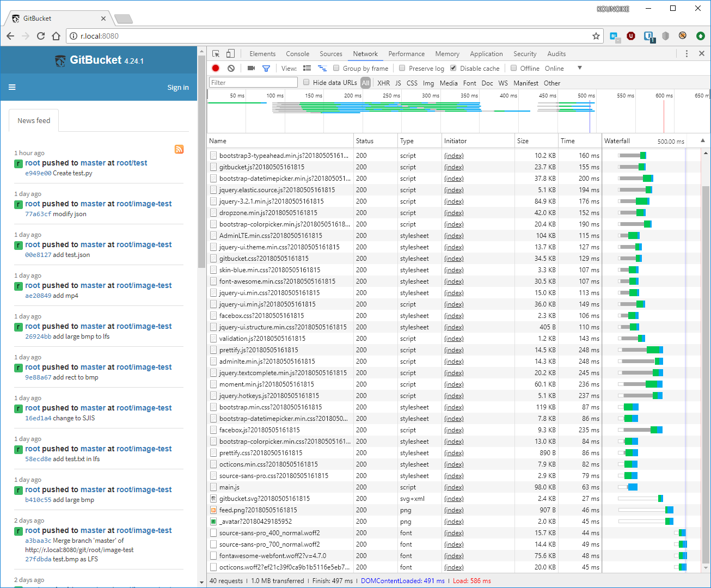Click the capture screenshots camera icon
The width and height of the screenshot is (711, 588).
(251, 68)
